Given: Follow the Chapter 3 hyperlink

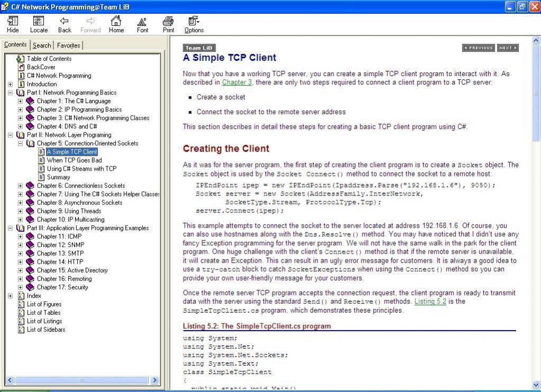Looking at the screenshot, I should [237, 82].
